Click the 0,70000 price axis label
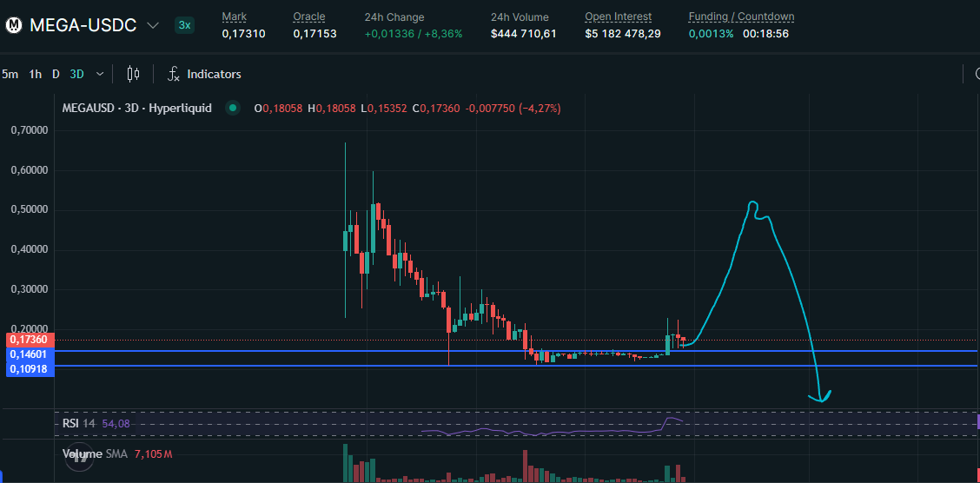Image resolution: width=980 pixels, height=483 pixels. (30, 130)
